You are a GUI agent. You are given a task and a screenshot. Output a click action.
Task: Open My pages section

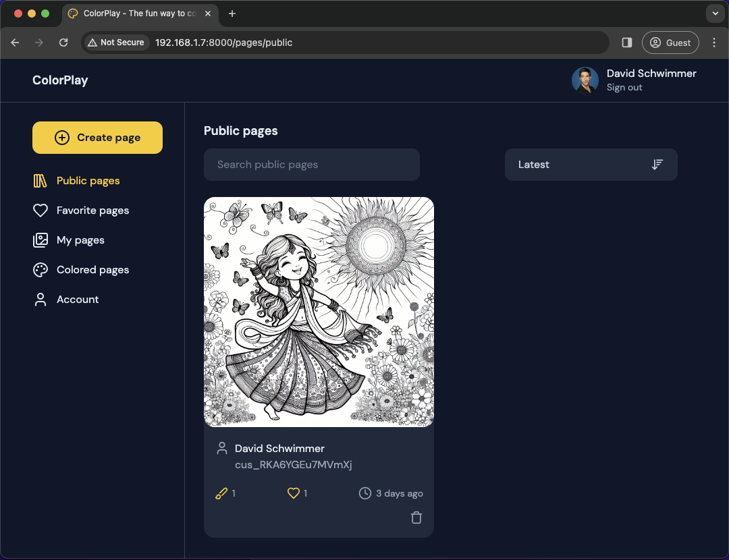coord(80,240)
